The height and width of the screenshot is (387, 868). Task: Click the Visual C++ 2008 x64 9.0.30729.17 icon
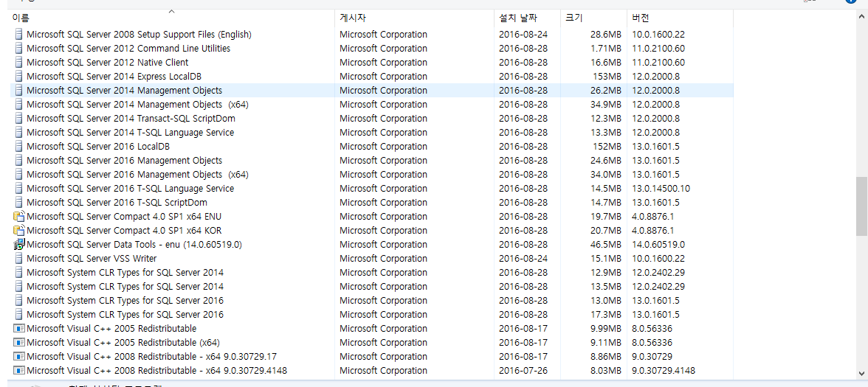coord(19,357)
